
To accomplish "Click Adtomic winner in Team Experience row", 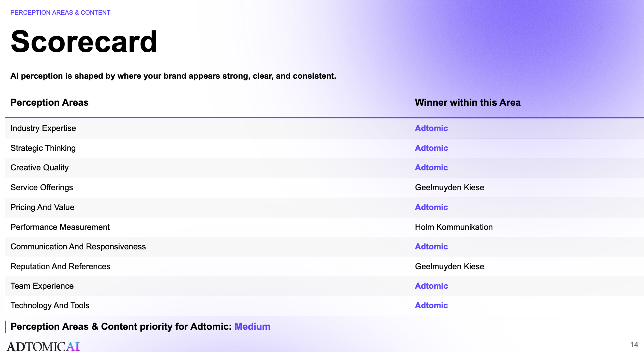I will click(431, 286).
